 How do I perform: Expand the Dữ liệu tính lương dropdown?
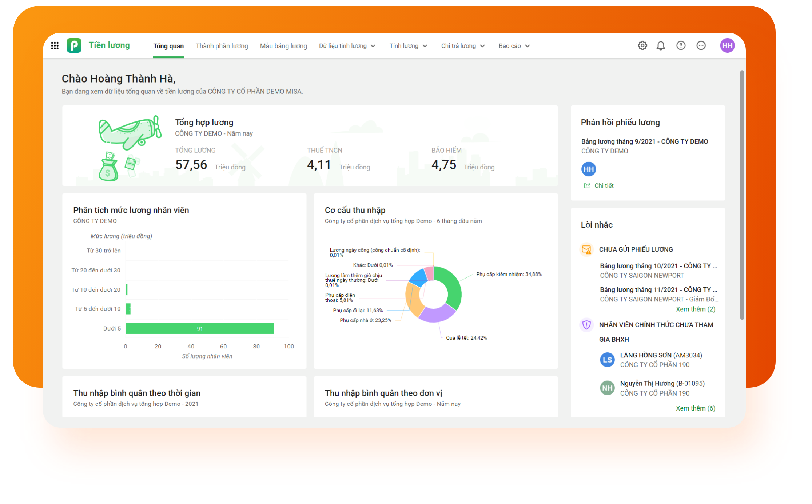[x=347, y=46]
